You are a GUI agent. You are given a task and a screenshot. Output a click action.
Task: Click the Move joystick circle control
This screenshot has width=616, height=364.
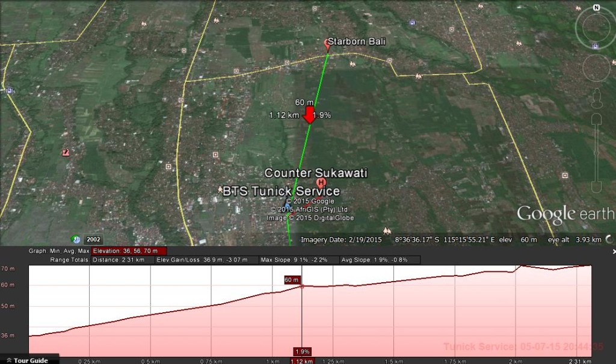pyautogui.click(x=596, y=67)
